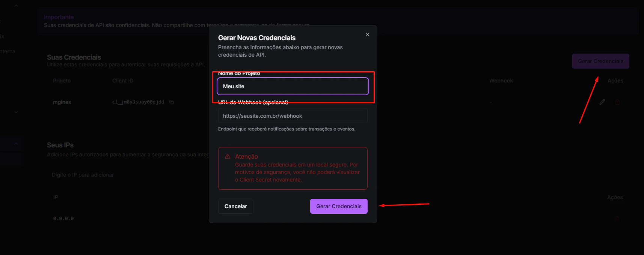Close the Gerar Novas Credenciais dialog
Viewport: 644px width, 255px height.
(x=368, y=34)
